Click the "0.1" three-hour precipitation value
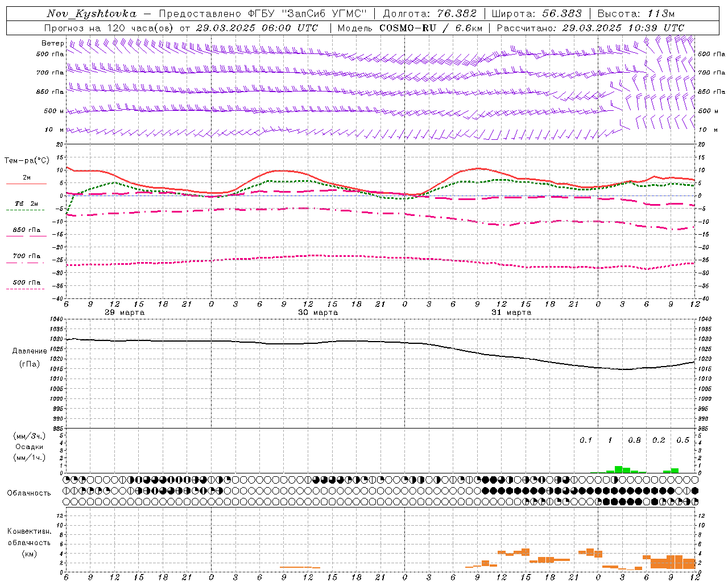Screen dimensions: 728x582 pyautogui.click(x=586, y=440)
